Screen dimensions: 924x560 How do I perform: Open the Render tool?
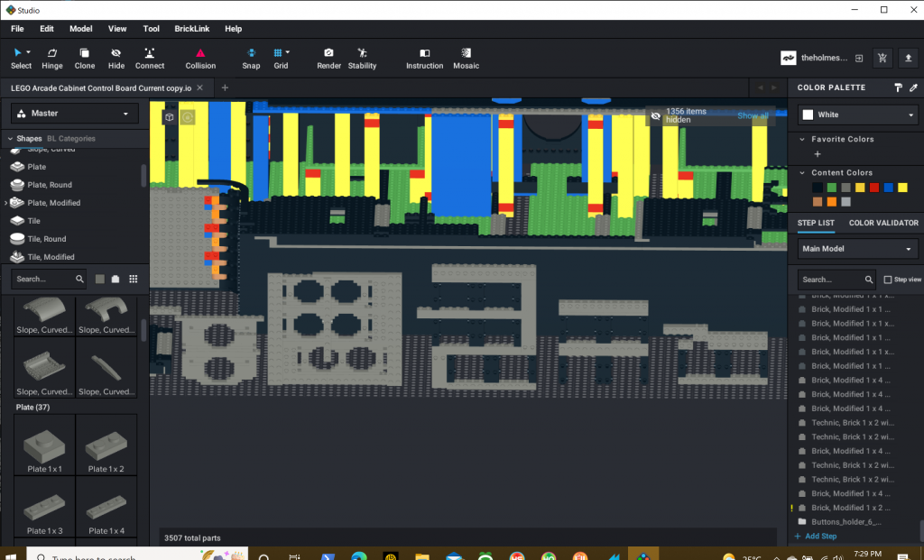point(328,57)
